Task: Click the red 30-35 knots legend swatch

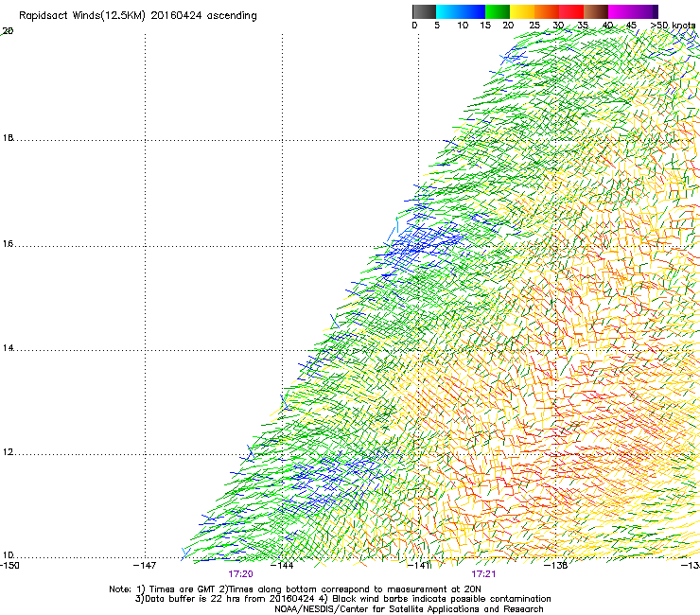Action: click(x=571, y=11)
